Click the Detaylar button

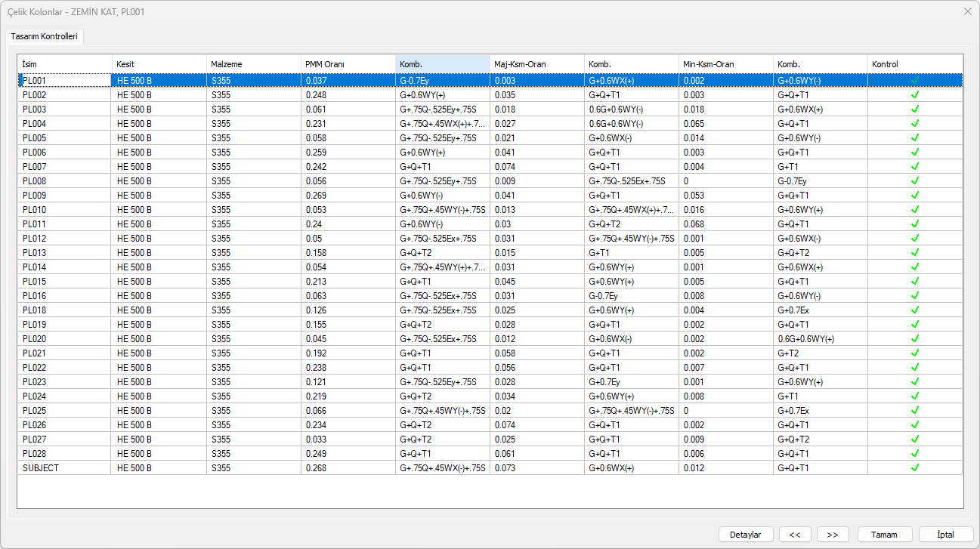point(746,534)
